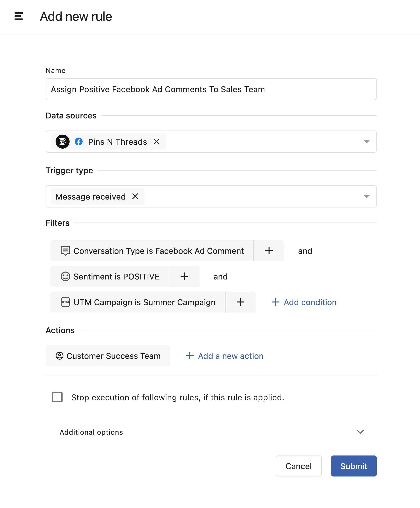Click the Facebook icon on the Pins N Threads tag
The image size is (420, 508).
tap(79, 142)
